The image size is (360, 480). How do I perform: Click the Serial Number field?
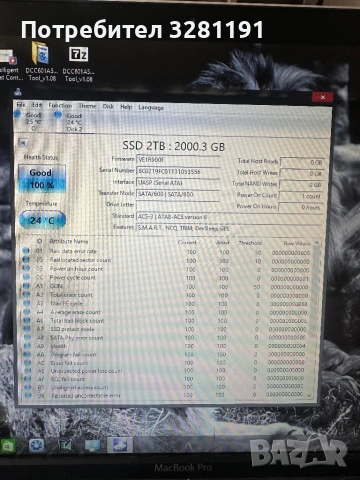(x=178, y=171)
